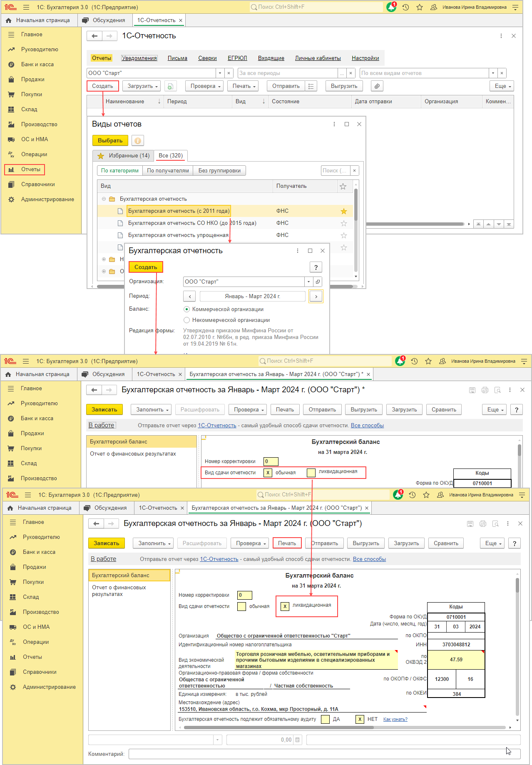Check the ДА audit checkbox
The image size is (532, 765).
pos(326,719)
